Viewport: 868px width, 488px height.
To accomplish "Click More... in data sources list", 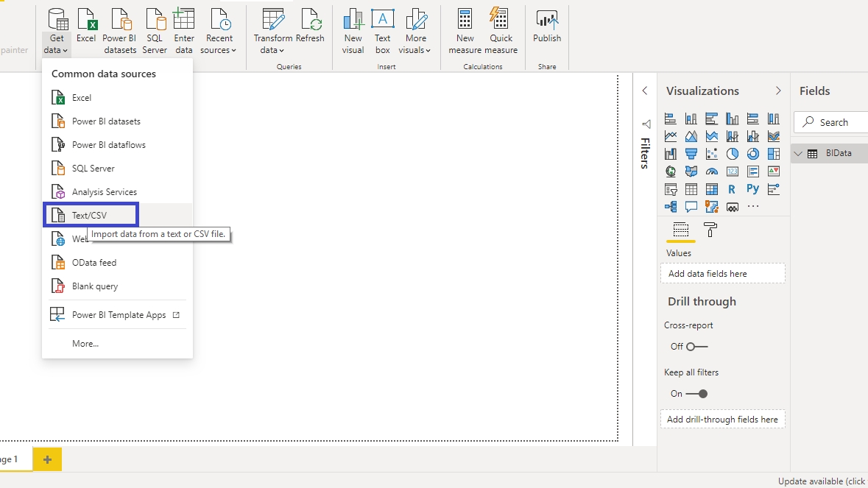I will tap(85, 344).
